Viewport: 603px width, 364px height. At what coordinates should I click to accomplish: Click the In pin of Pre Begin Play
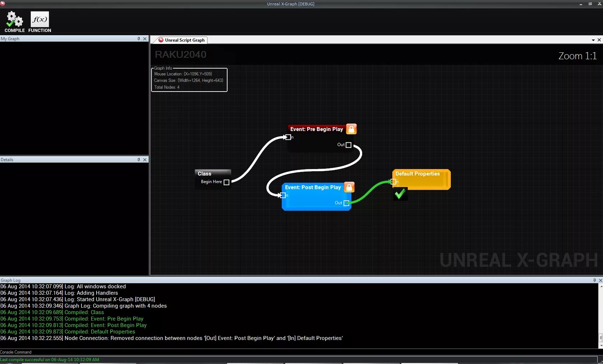pos(288,137)
